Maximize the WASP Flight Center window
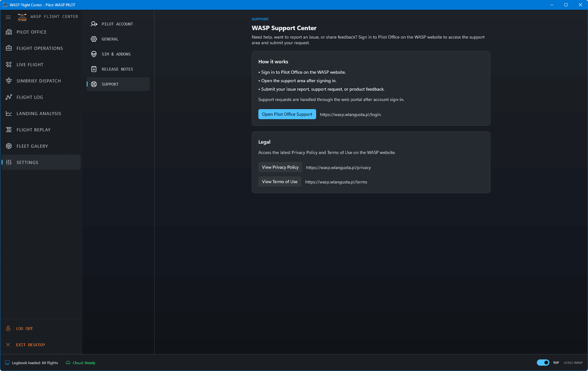The image size is (588, 371). [566, 5]
